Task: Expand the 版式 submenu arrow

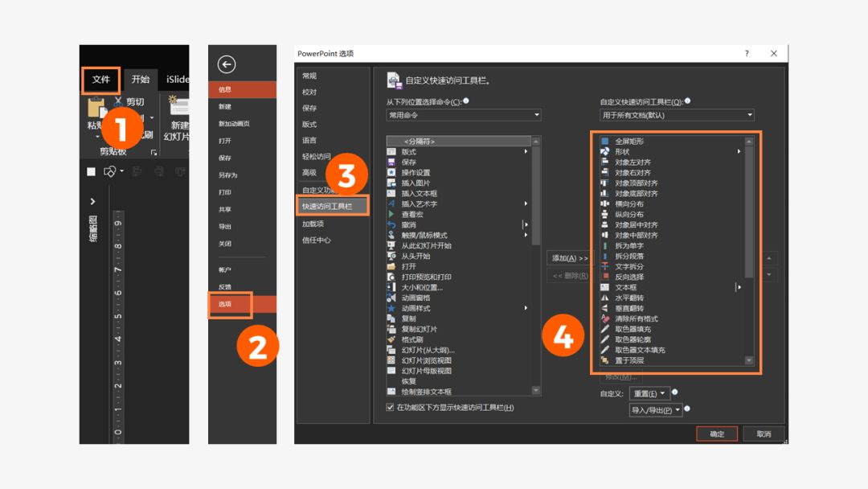Action: coord(526,152)
